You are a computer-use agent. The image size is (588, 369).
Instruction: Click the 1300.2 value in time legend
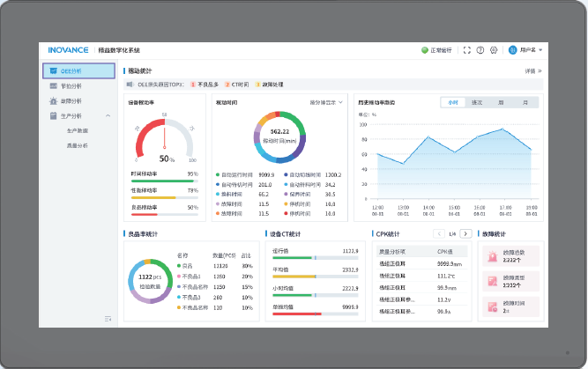point(333,175)
